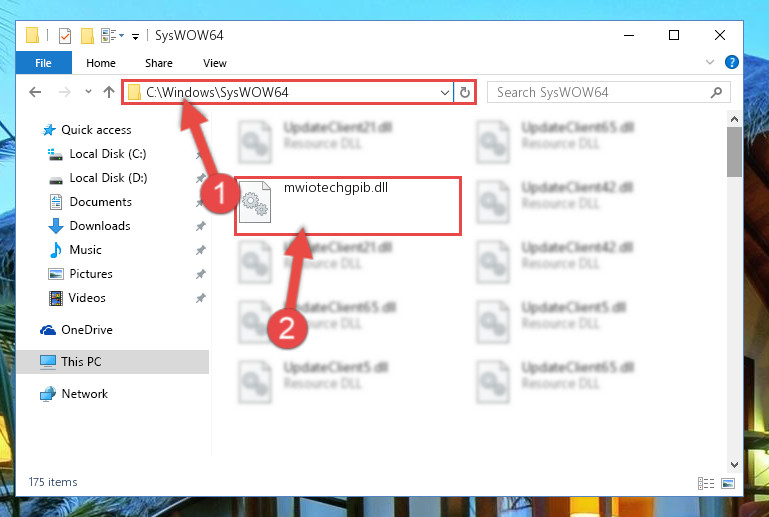Screen dimensions: 769x517
Task: Expand address bar history dropdown
Action: point(444,92)
